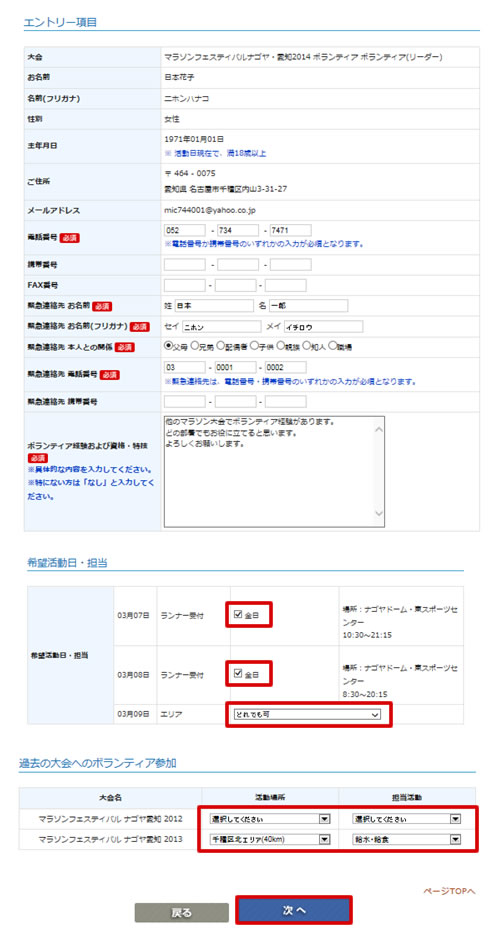The height and width of the screenshot is (938, 492).
Task: Click the emergency contact 姓 field with 日本
Action: pos(214,306)
